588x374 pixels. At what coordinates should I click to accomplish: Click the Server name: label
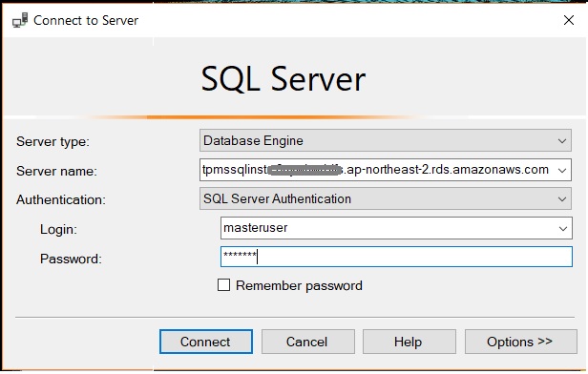coord(56,171)
